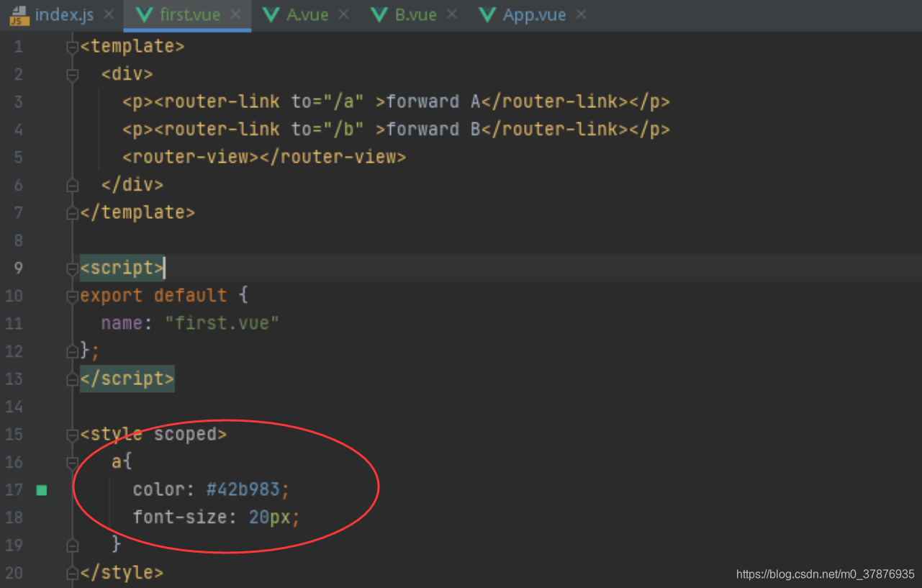This screenshot has width=922, height=588.
Task: Close the index.js tab
Action: click(109, 14)
